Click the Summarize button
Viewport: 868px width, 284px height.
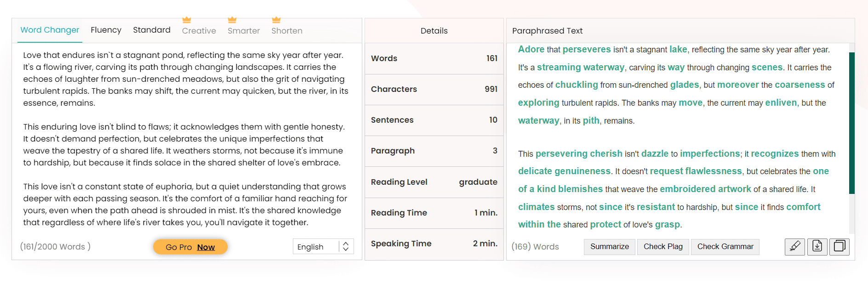point(609,247)
